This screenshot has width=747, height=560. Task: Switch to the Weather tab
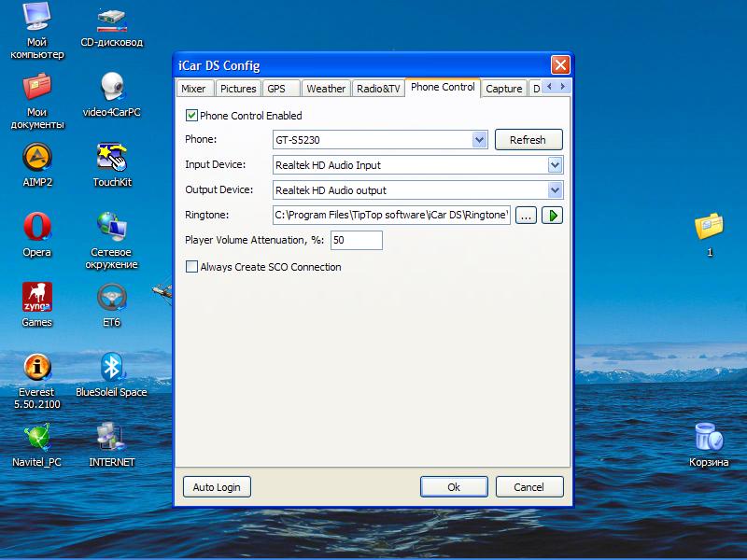[x=326, y=89]
